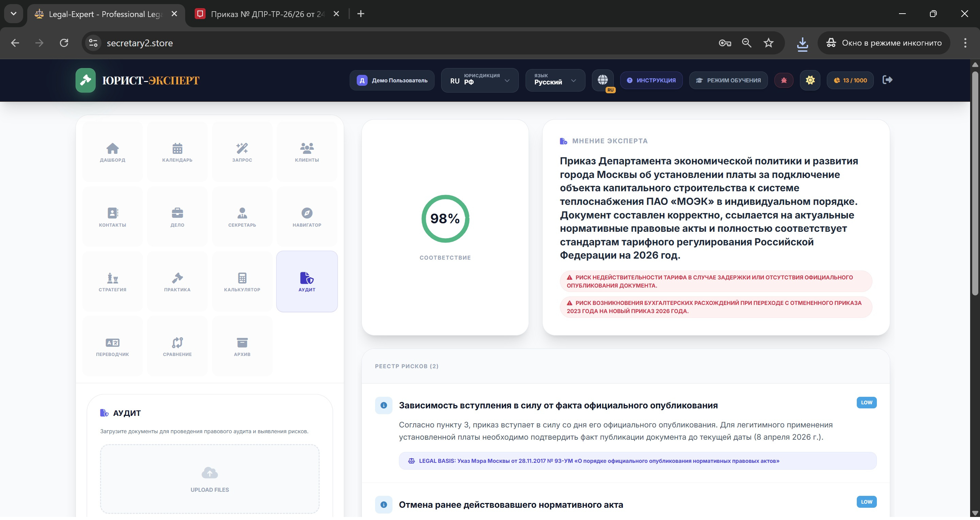Open the Archive box tile
Image resolution: width=980 pixels, height=520 pixels.
pos(242,346)
